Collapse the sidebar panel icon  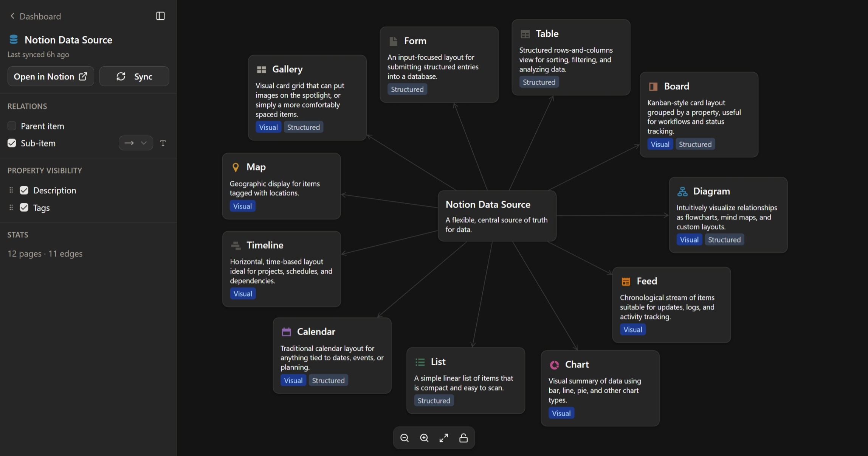click(x=160, y=16)
